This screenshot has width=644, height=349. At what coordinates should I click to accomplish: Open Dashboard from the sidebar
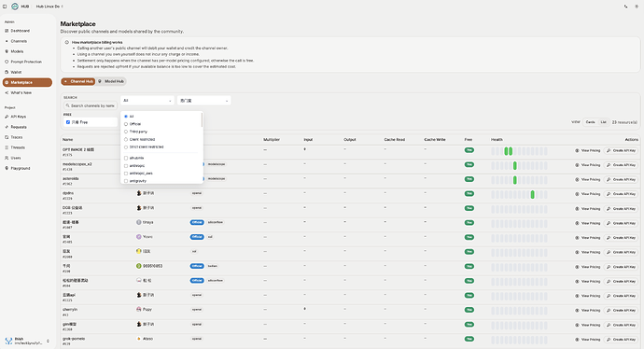tap(20, 31)
